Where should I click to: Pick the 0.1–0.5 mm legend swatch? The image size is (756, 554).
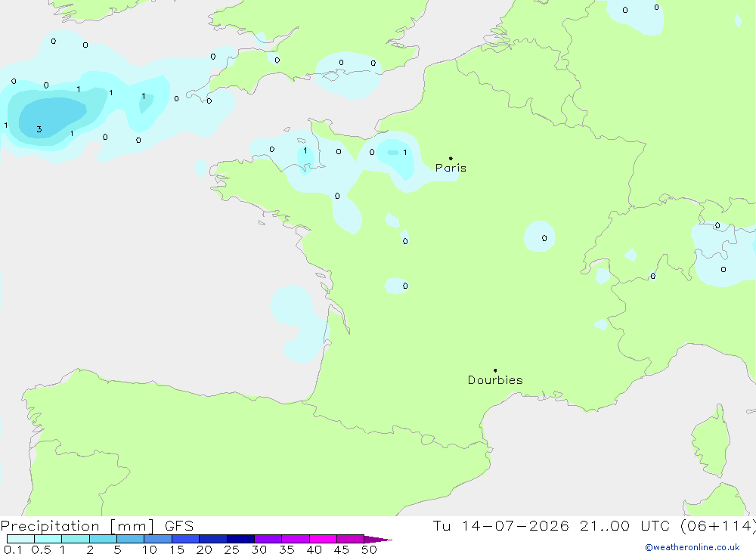20,539
